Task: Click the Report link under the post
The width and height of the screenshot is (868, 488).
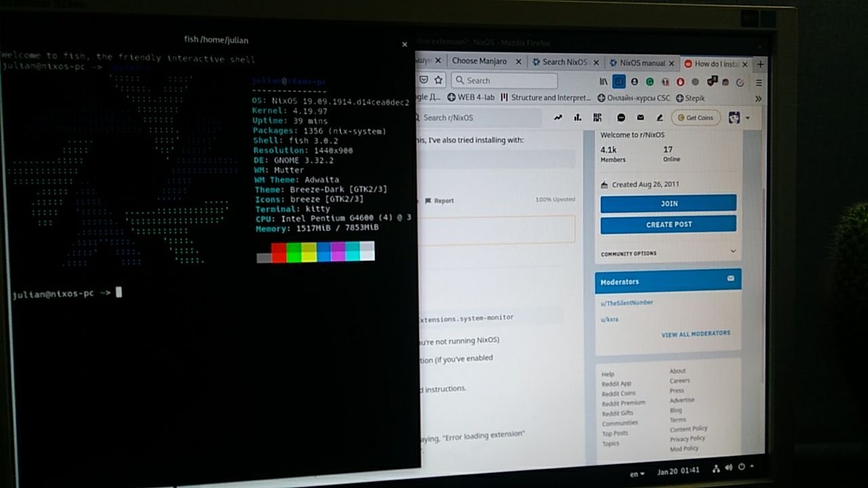Action: tap(439, 201)
